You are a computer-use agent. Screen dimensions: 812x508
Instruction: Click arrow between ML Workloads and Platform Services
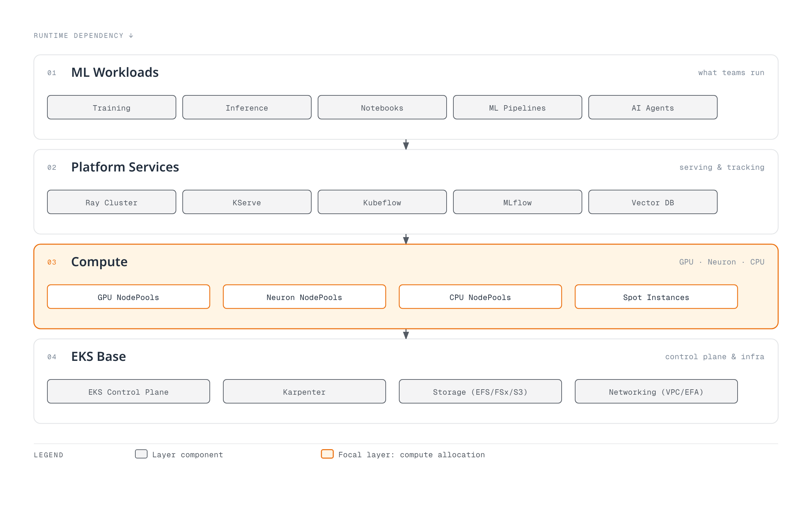(406, 144)
